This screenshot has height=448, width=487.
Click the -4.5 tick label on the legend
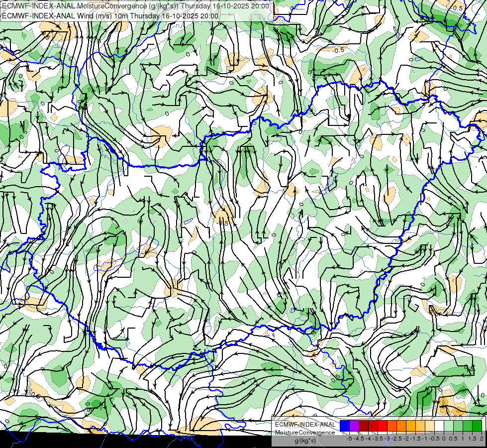click(x=359, y=439)
